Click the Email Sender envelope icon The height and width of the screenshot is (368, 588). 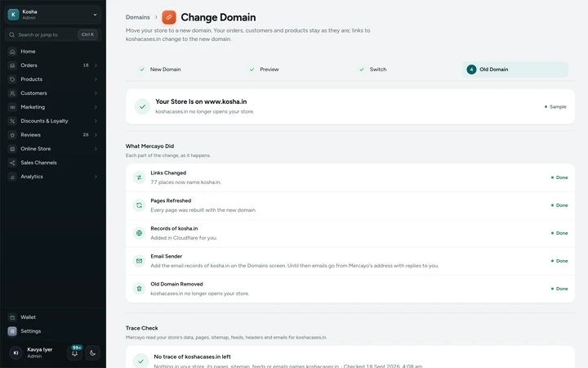click(139, 261)
